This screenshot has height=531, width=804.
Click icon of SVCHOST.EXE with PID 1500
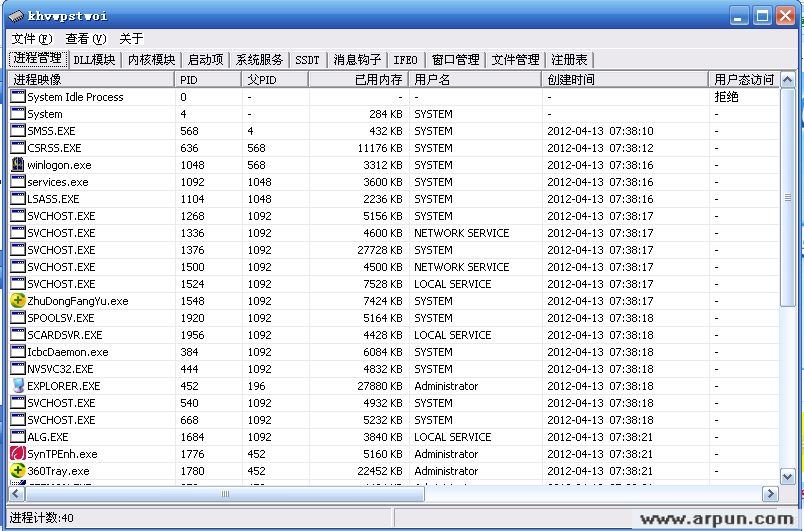point(18,267)
